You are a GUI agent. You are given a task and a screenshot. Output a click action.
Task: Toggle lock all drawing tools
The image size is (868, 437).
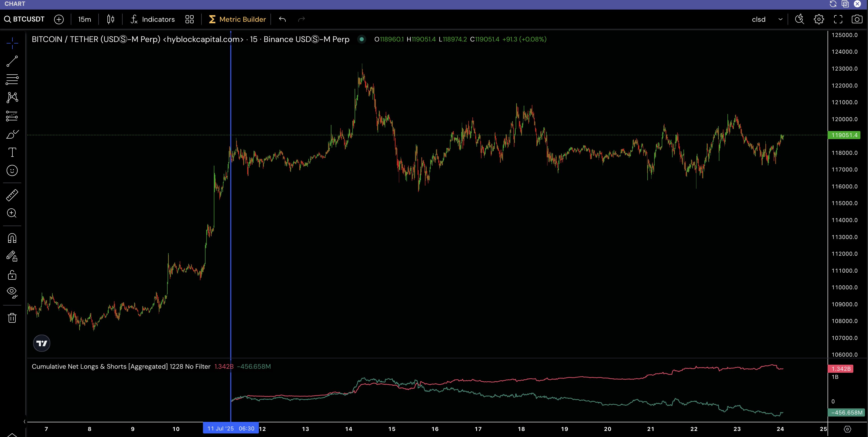(12, 275)
